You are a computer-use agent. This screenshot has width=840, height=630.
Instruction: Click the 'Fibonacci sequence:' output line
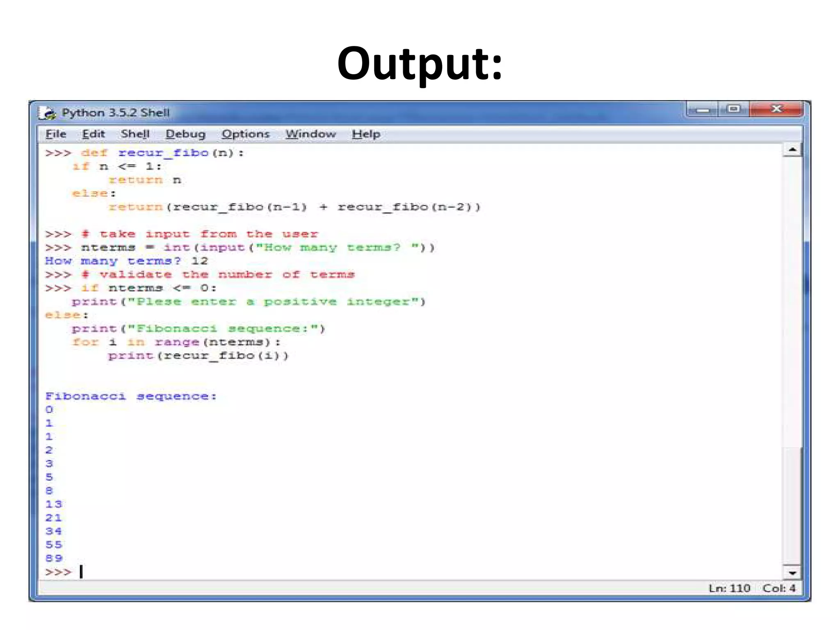pos(130,396)
